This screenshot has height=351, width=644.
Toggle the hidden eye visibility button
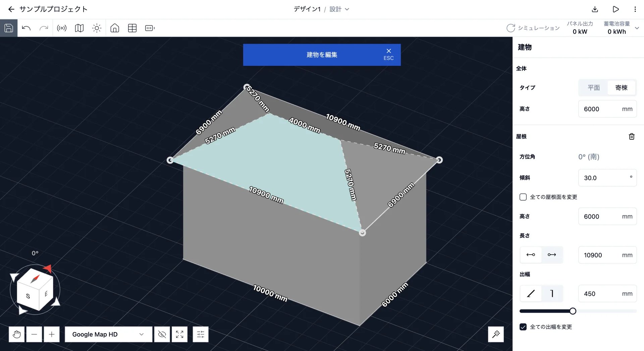click(162, 334)
